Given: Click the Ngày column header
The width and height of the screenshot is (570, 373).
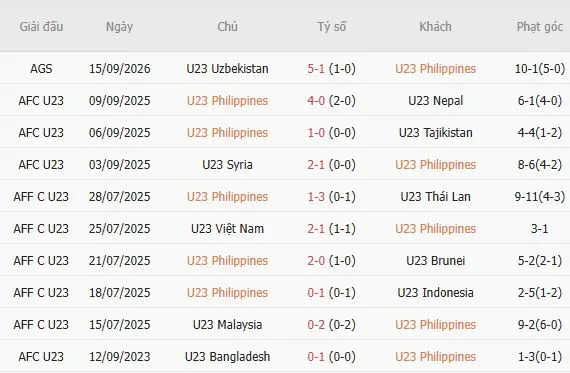Looking at the screenshot, I should click(x=119, y=27).
